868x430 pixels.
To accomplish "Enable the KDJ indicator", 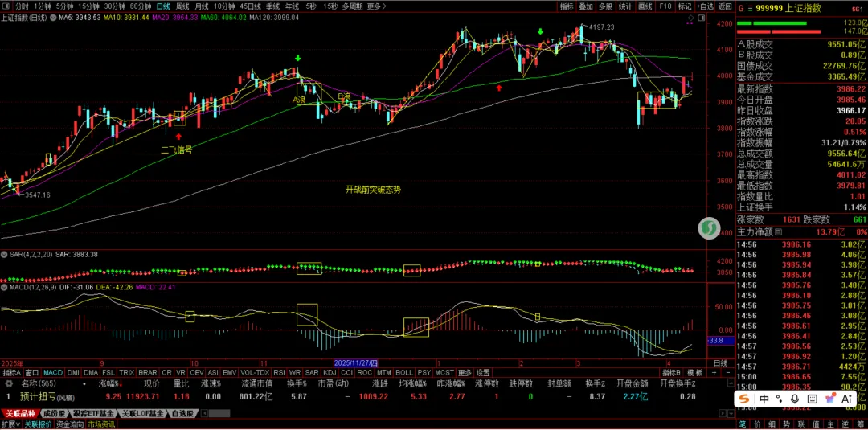I will pyautogui.click(x=330, y=373).
